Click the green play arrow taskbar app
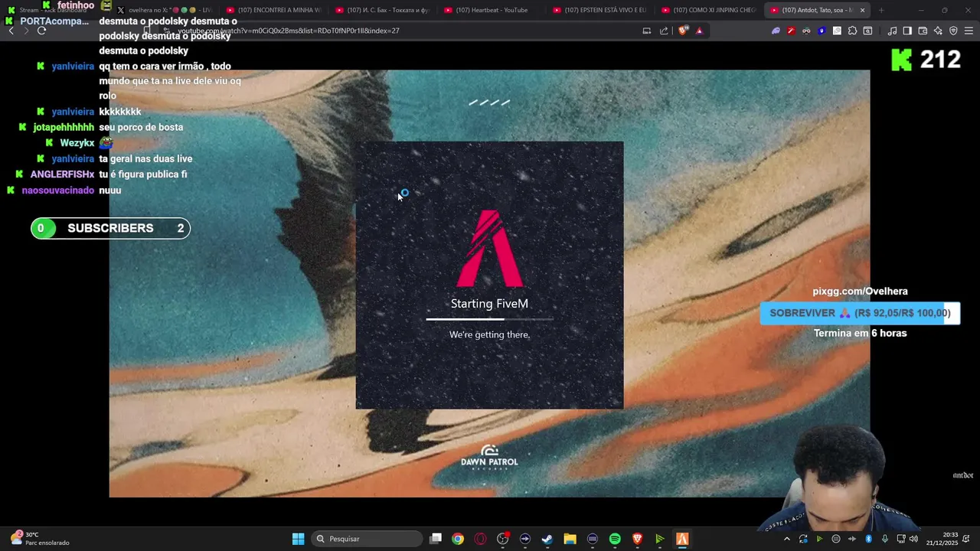The height and width of the screenshot is (551, 980). [x=660, y=539]
